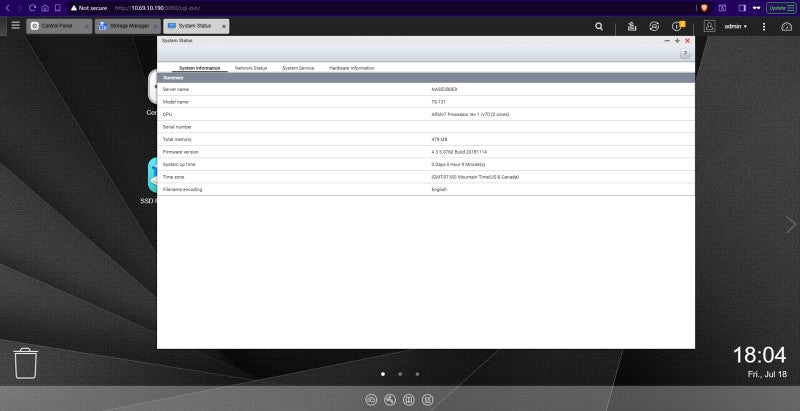This screenshot has width=800, height=411.
Task: Click the browser reload button
Action: click(x=32, y=8)
